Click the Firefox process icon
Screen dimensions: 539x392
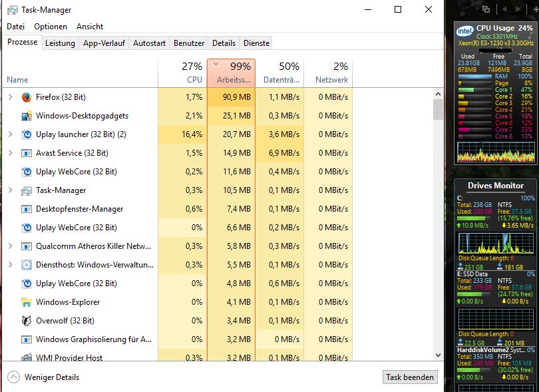(x=27, y=97)
